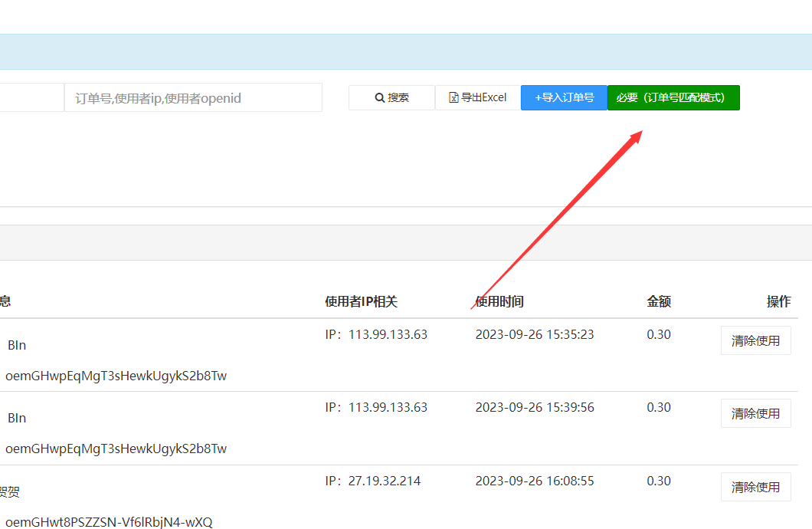This screenshot has height=529, width=812.
Task: Focus the 订单号,使用者ip,使用者openid search field
Action: (193, 98)
